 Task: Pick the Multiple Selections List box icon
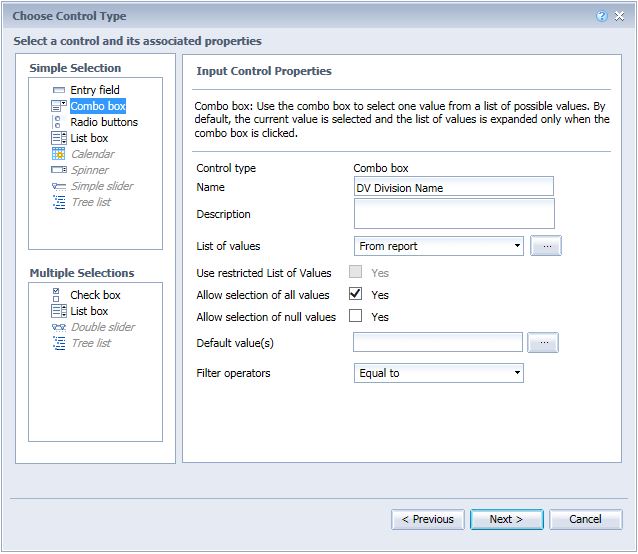click(x=59, y=311)
